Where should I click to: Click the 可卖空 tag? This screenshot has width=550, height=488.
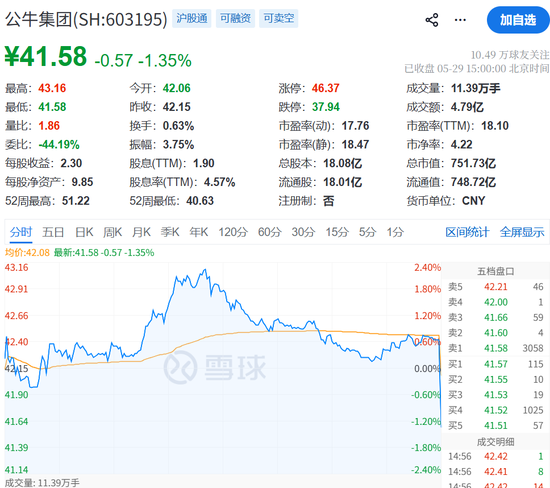[x=279, y=18]
